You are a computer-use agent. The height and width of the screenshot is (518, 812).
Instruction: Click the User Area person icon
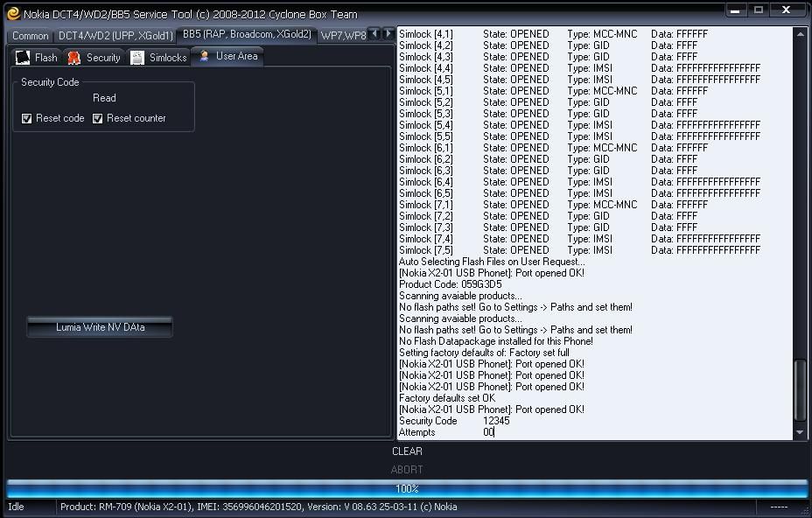205,56
